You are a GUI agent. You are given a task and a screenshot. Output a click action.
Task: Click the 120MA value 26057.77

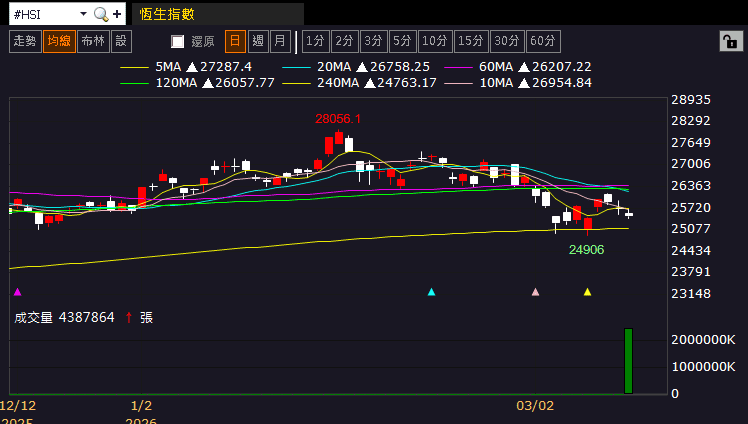pos(245,83)
